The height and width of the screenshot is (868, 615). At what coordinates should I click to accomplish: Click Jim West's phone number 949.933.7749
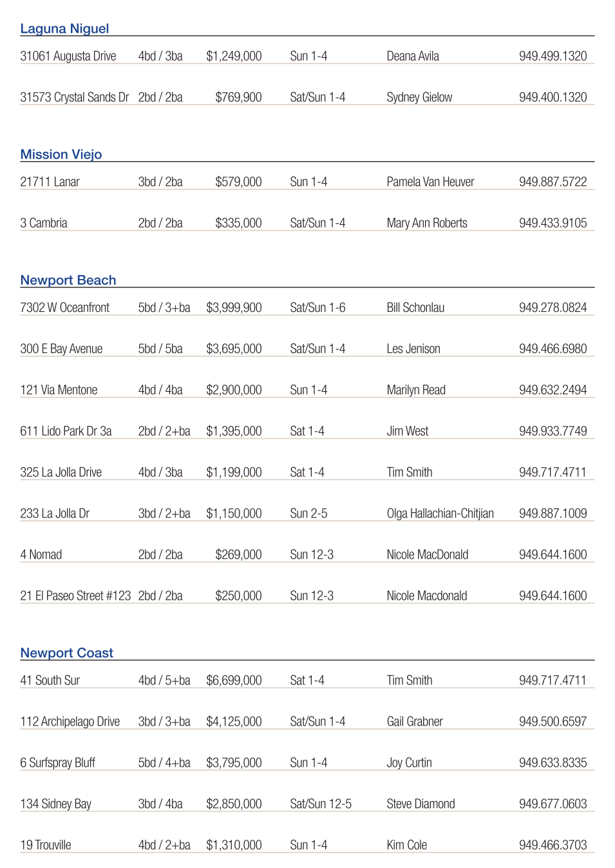point(553,431)
